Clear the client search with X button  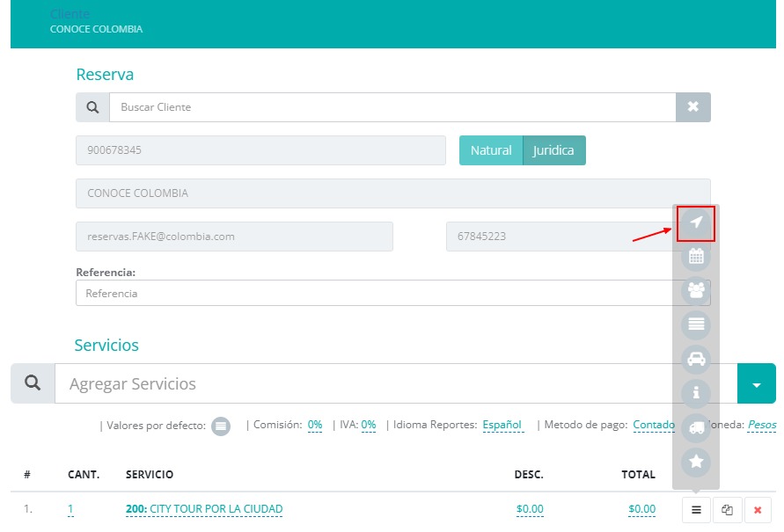tap(692, 107)
